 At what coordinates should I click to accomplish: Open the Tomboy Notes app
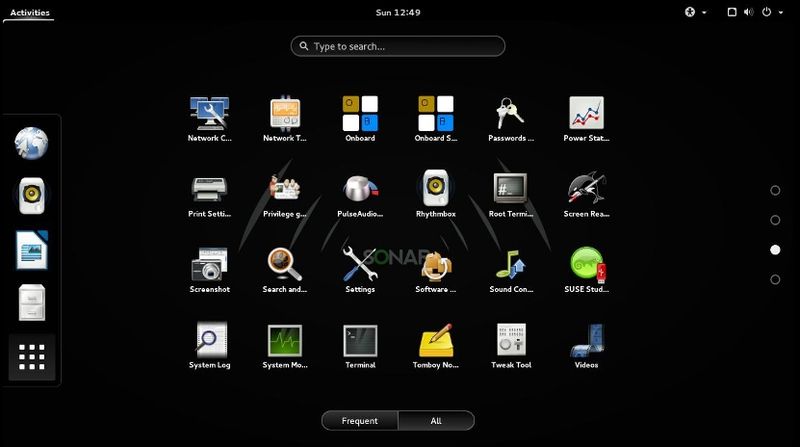[435, 345]
